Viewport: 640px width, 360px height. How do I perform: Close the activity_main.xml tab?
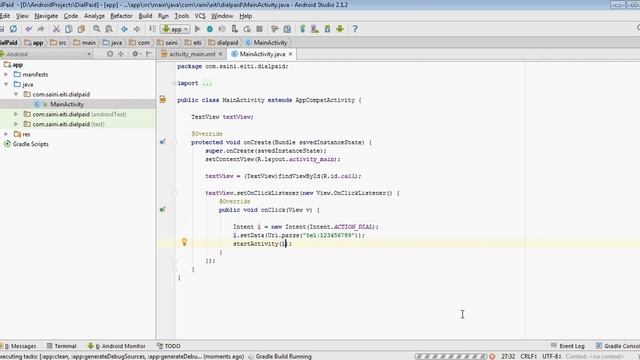coord(220,54)
